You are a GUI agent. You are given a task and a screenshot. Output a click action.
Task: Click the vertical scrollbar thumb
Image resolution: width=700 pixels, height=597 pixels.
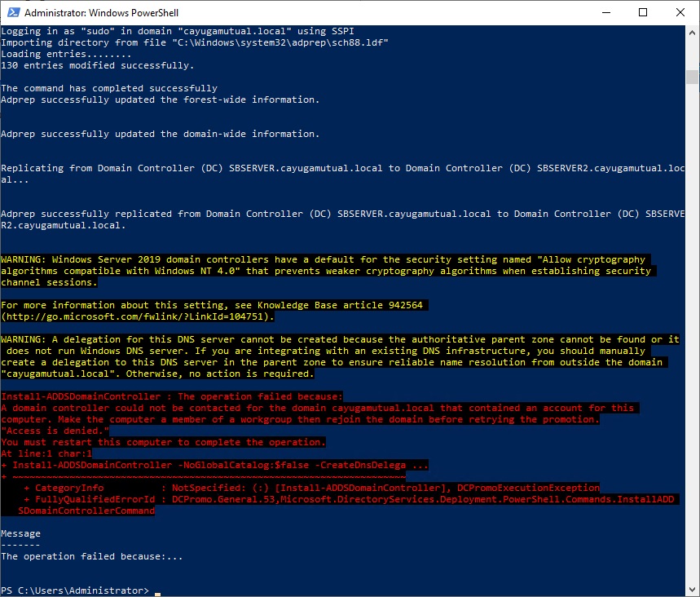692,77
